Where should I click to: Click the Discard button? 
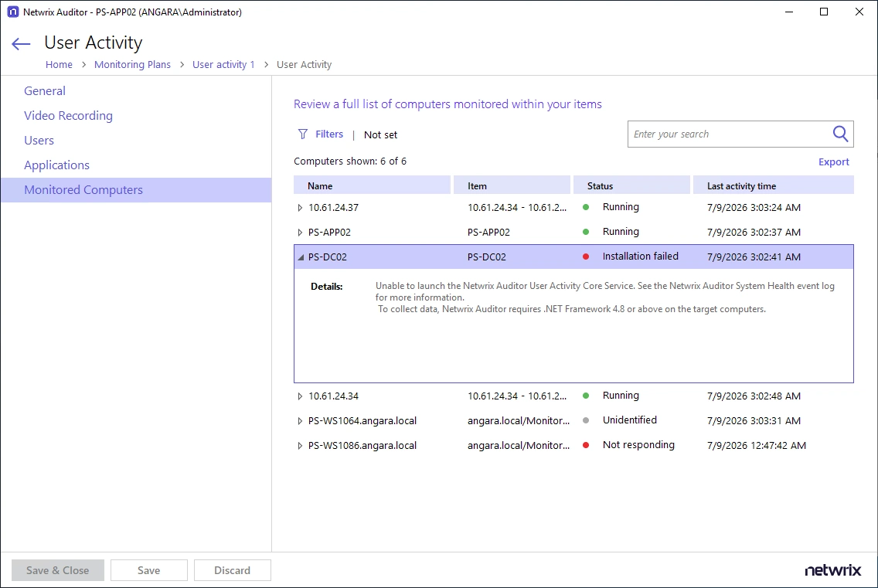pos(233,570)
